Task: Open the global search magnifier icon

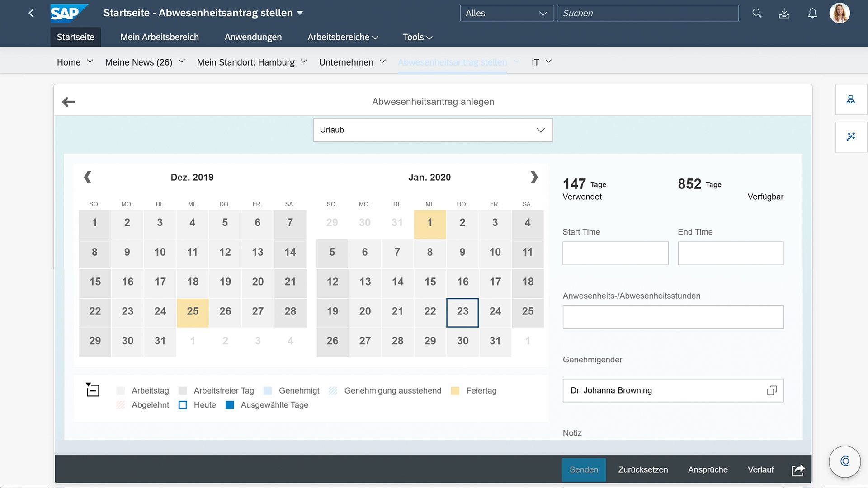Action: [x=756, y=13]
